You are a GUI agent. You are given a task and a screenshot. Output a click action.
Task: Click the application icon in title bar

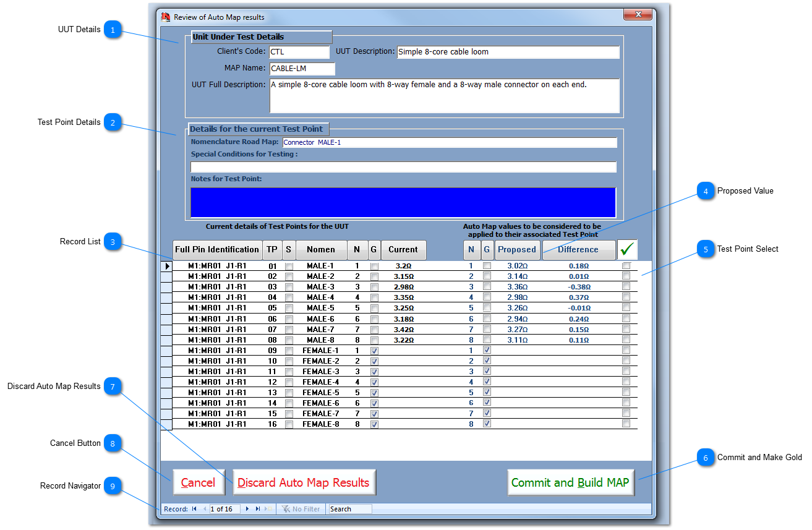(166, 17)
